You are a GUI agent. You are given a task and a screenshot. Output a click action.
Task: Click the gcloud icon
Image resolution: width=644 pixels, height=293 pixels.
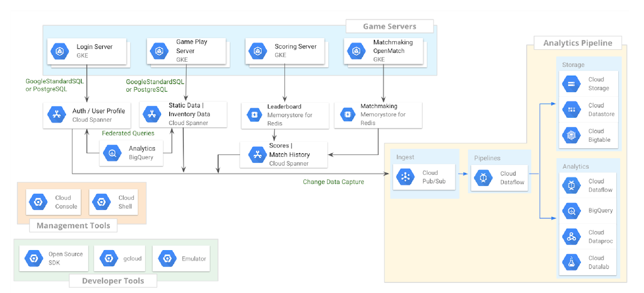click(x=109, y=258)
